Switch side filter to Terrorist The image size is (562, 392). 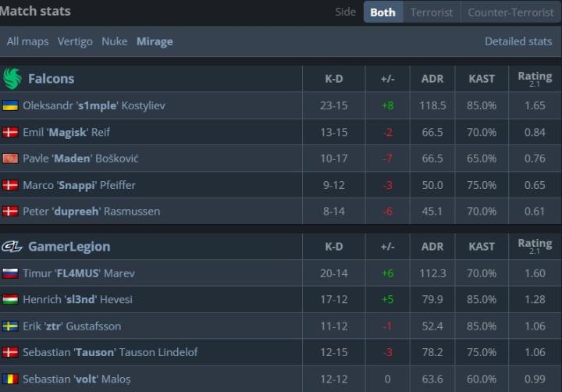(x=431, y=12)
